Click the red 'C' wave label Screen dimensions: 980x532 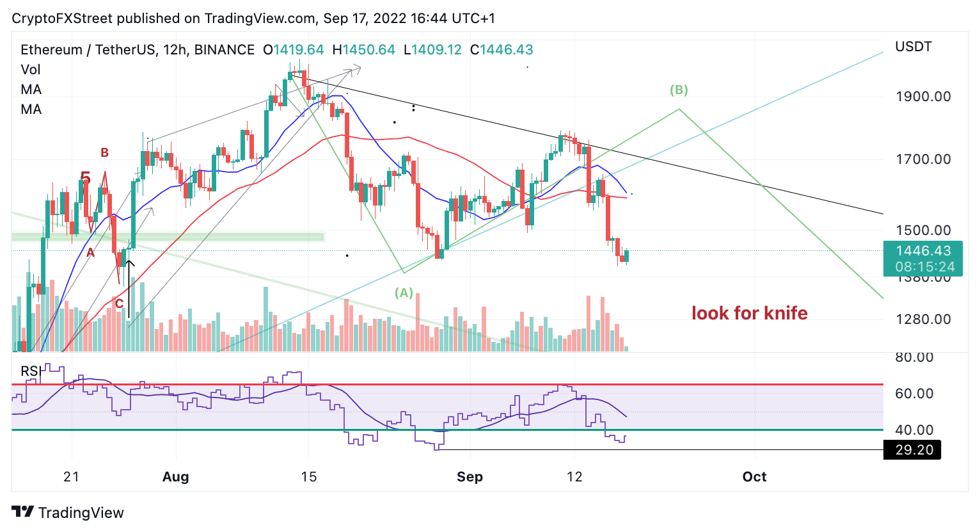[x=119, y=303]
